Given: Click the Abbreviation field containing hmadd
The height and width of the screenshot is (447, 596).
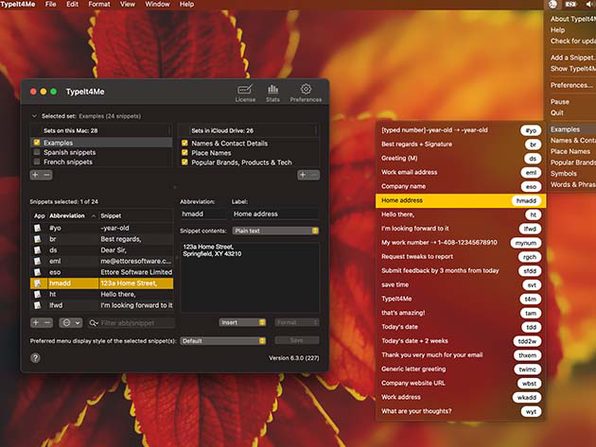Looking at the screenshot, I should [x=203, y=214].
